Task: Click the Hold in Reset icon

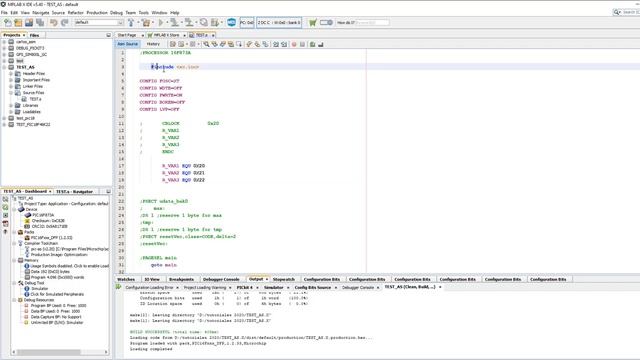Action: click(x=203, y=22)
